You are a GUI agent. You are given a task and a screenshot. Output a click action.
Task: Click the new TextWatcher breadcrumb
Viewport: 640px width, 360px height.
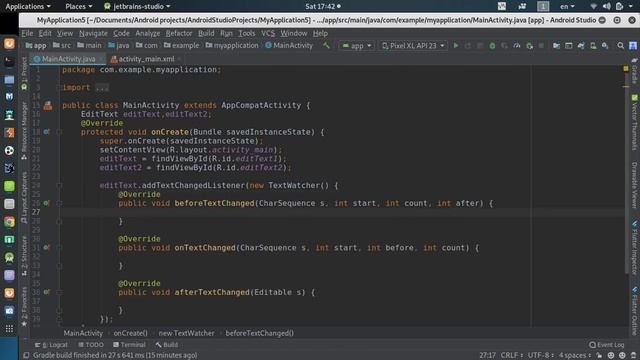[186, 333]
